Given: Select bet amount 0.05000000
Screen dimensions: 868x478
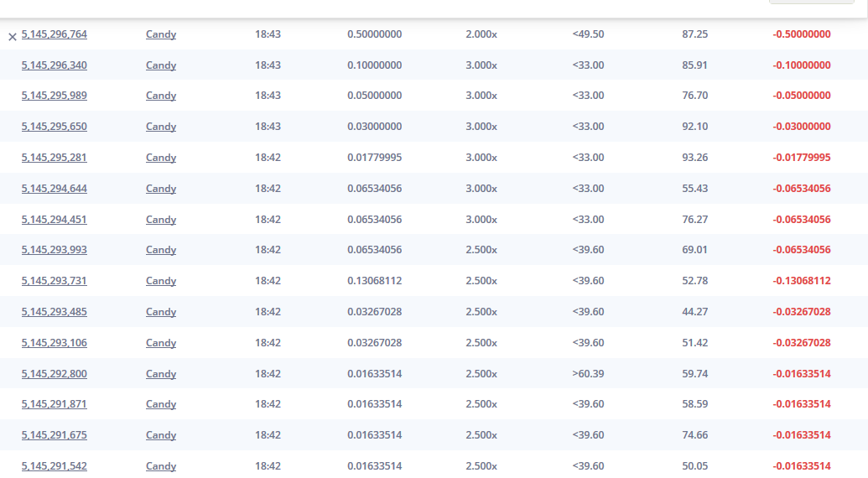Looking at the screenshot, I should [375, 96].
